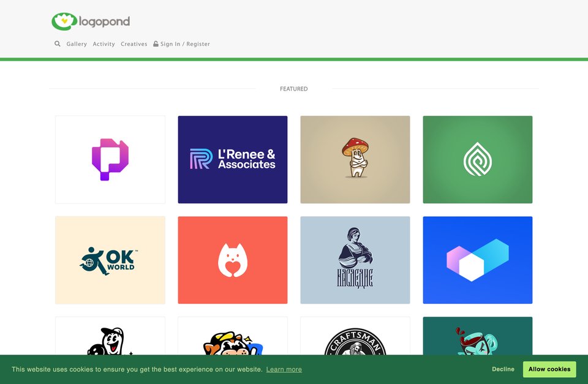
Task: Go to the Activity page
Action: (x=104, y=44)
